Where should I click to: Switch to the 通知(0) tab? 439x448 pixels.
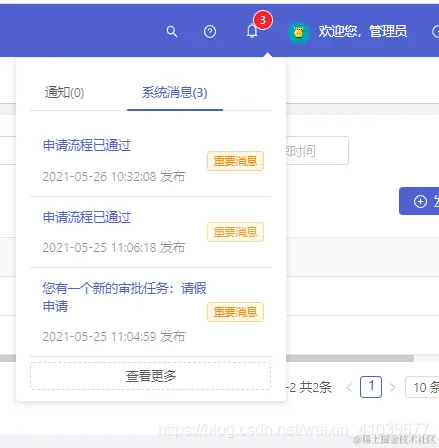[x=65, y=92]
